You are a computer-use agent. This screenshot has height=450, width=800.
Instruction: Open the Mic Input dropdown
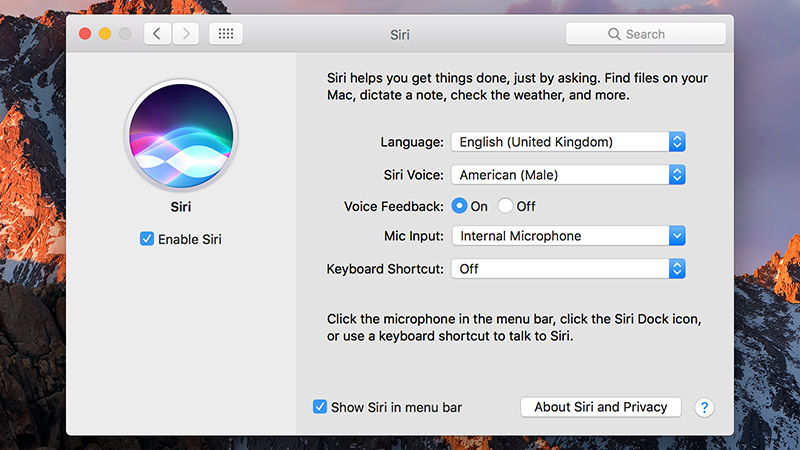(568, 236)
